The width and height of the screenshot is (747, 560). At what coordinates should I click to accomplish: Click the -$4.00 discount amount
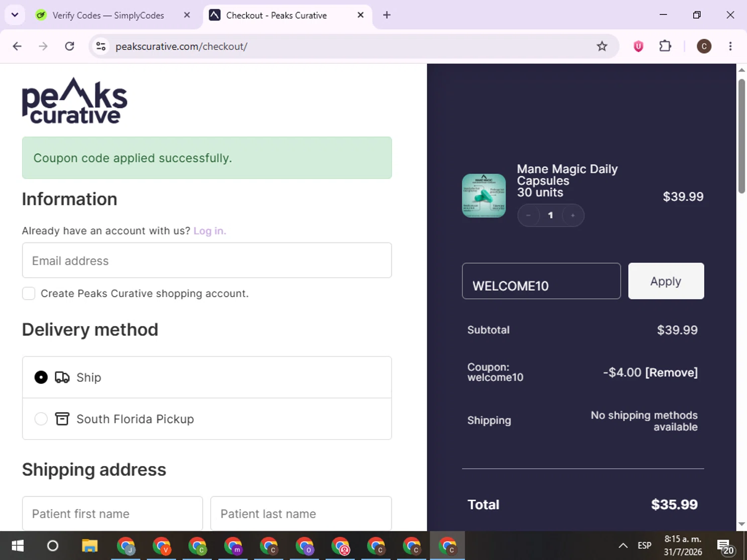[x=622, y=372]
